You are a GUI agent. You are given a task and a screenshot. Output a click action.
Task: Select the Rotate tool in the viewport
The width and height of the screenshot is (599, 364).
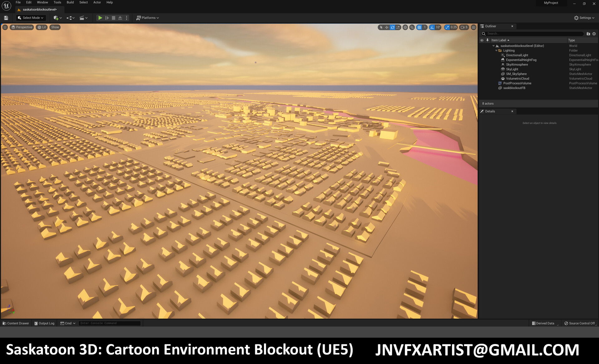click(392, 27)
